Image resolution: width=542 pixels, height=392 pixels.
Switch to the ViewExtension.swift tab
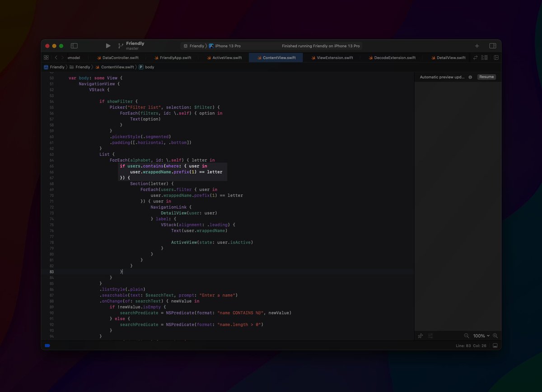(x=335, y=58)
